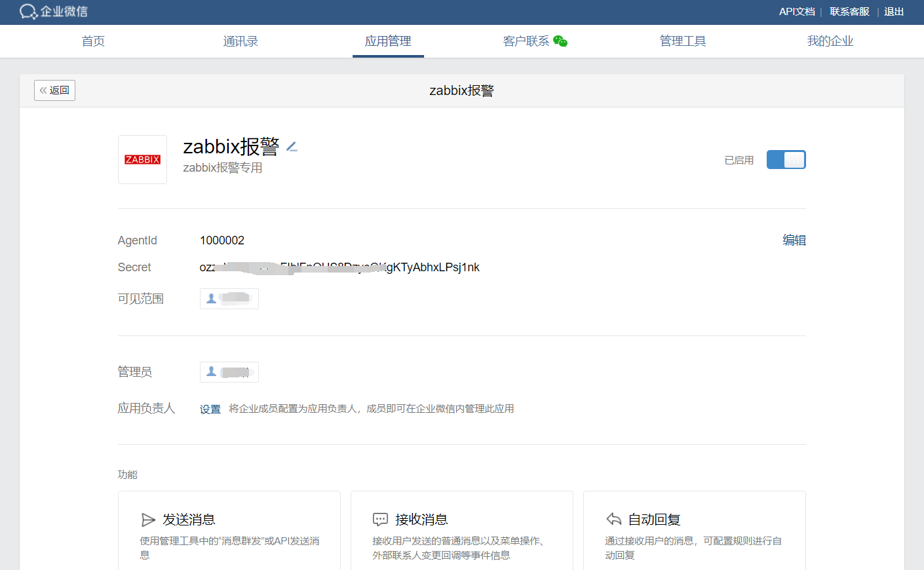Click the 返回 back button

click(54, 90)
